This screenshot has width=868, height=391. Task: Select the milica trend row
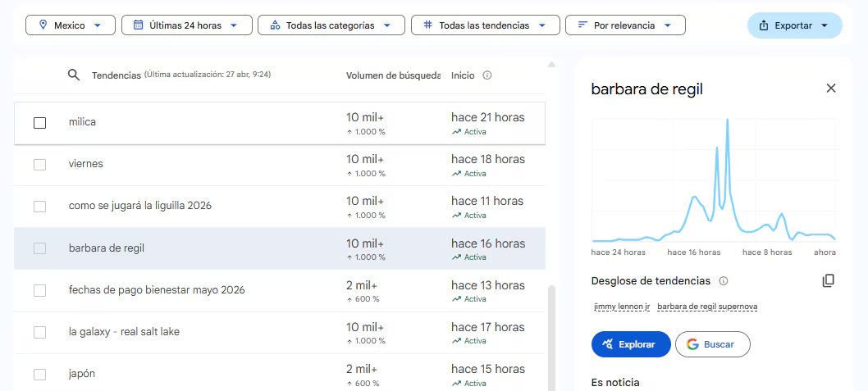[280, 123]
